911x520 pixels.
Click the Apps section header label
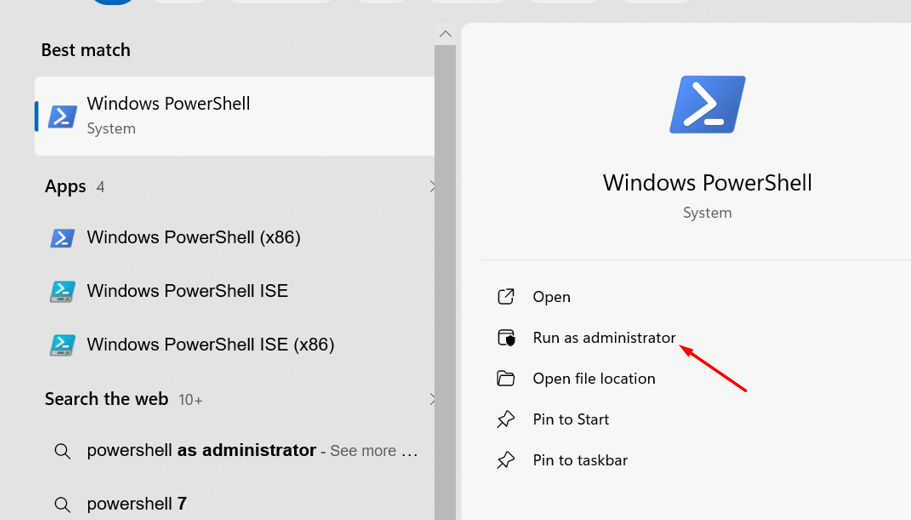tap(64, 187)
